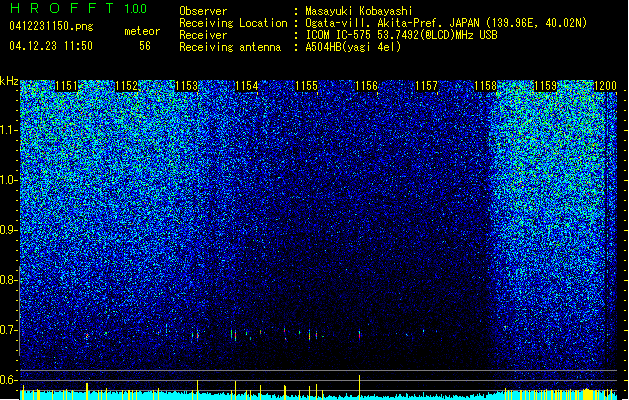Screen dimensions: 629x400
Task: Click the 1158 time marker
Action: (x=485, y=86)
